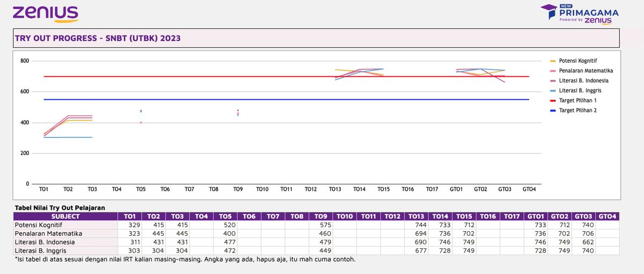Click the Zenius logo at top left
Viewport: 644px width, 274px height.
tap(45, 14)
